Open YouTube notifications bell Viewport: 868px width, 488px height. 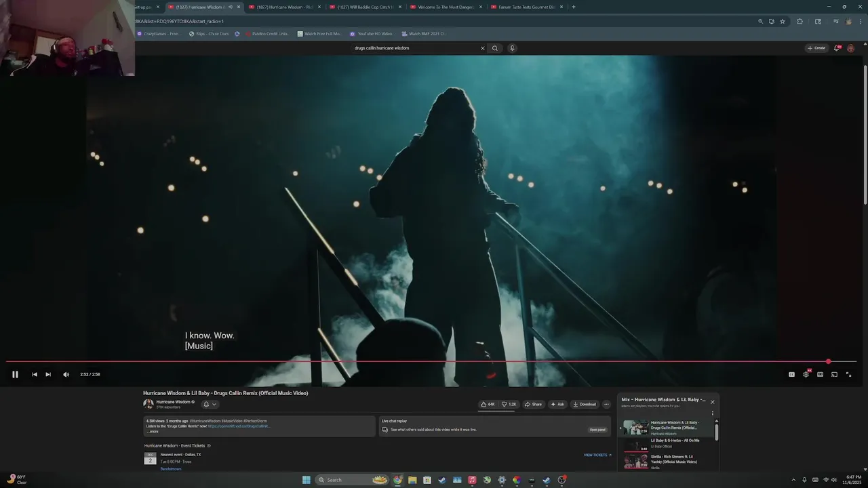point(837,48)
